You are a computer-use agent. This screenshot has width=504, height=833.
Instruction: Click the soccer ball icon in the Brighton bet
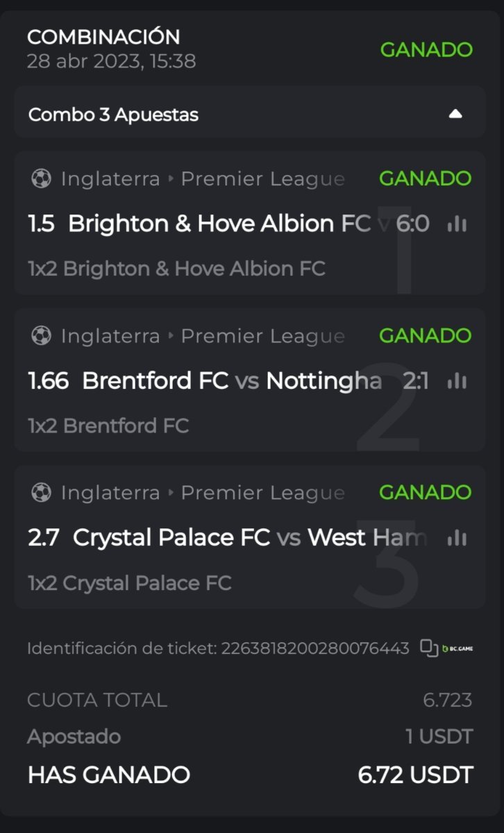pos(41,178)
